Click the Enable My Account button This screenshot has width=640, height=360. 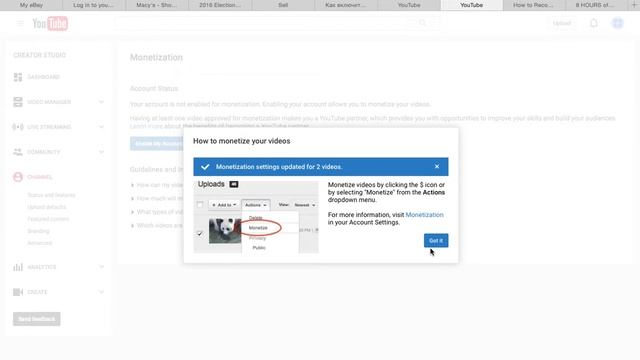coord(157,144)
